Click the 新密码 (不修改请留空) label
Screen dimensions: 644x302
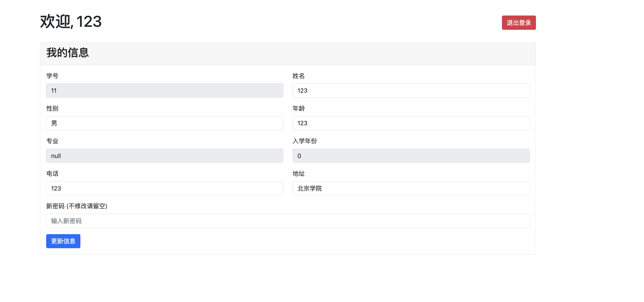[x=77, y=206]
